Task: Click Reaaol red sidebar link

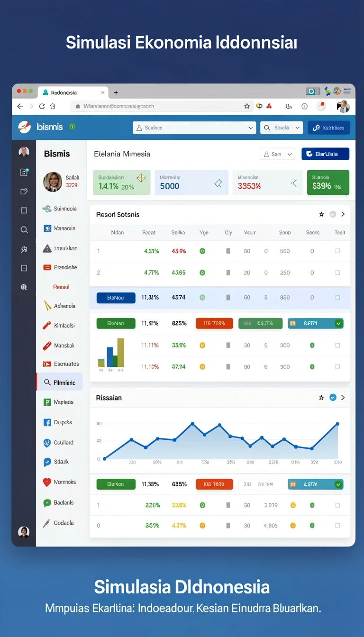Action: pos(61,287)
